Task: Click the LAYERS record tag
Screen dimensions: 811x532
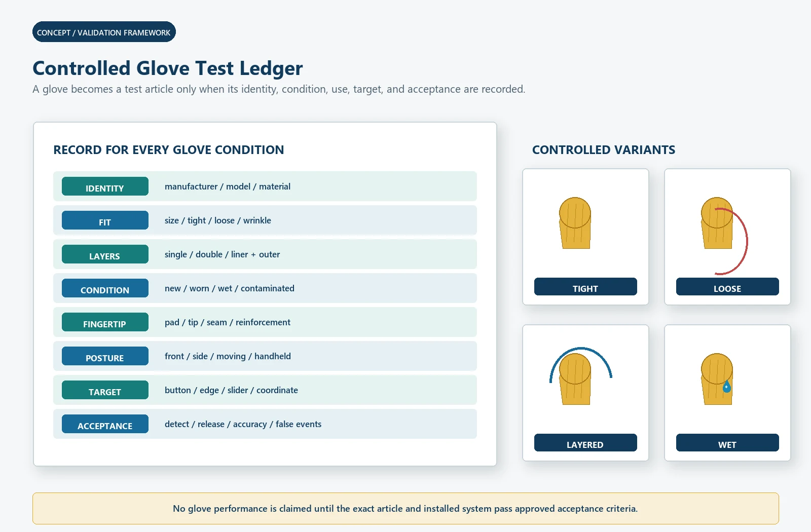Action: click(105, 254)
